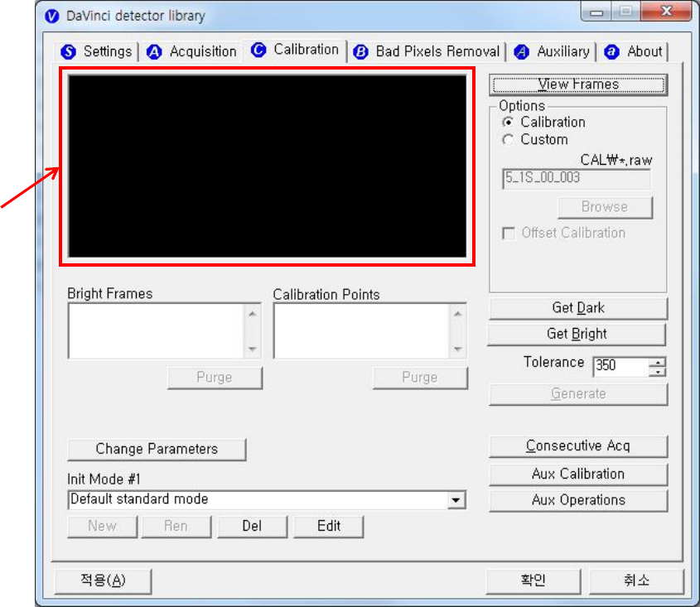Tick the Offset Calibration checkbox
Screen dimensions: 700x607
point(509,234)
